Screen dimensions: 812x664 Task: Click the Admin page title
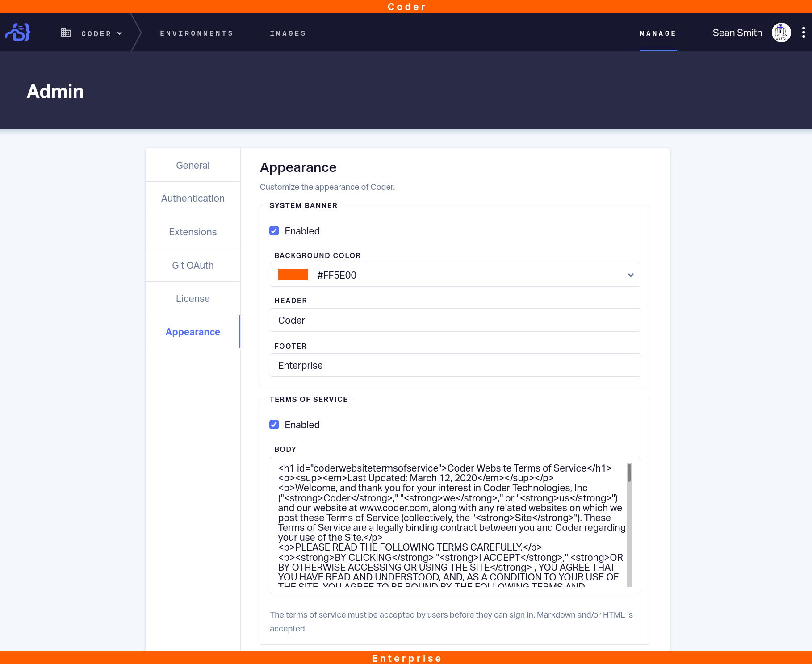[x=55, y=92]
